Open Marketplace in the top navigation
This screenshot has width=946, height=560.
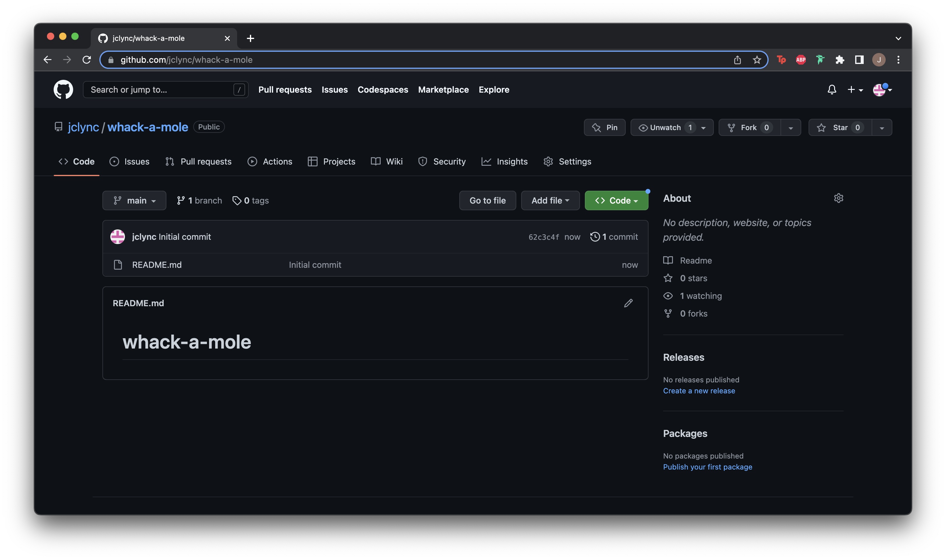(x=443, y=90)
